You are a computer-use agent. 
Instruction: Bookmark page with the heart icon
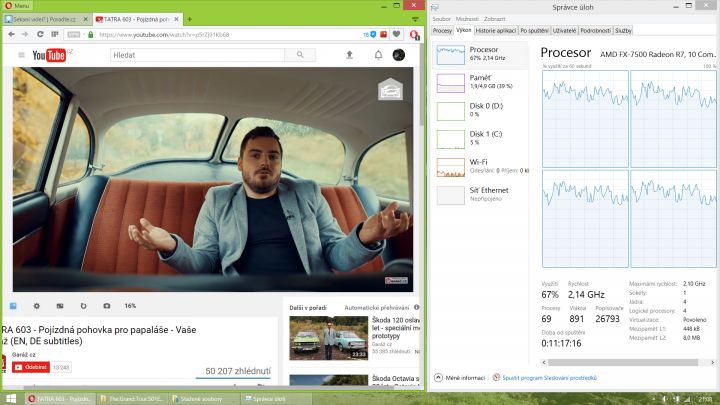pyautogui.click(x=396, y=34)
